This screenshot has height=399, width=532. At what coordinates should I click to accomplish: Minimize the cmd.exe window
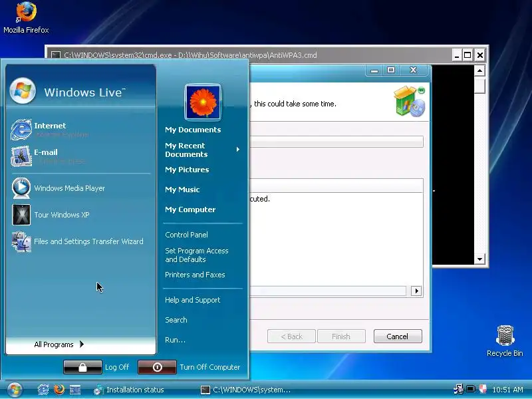click(457, 55)
